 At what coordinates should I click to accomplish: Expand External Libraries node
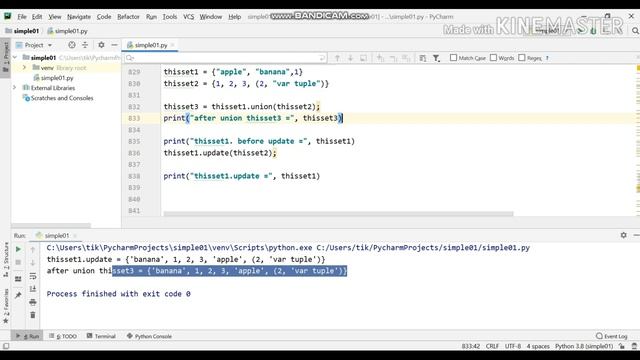tap(15, 88)
